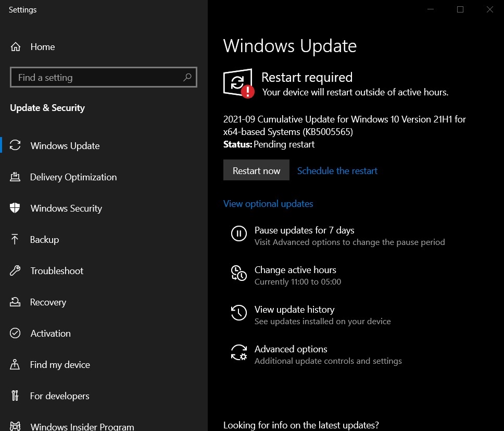The width and height of the screenshot is (504, 431).
Task: Click the Pause updates for 7 days icon
Action: [239, 233]
